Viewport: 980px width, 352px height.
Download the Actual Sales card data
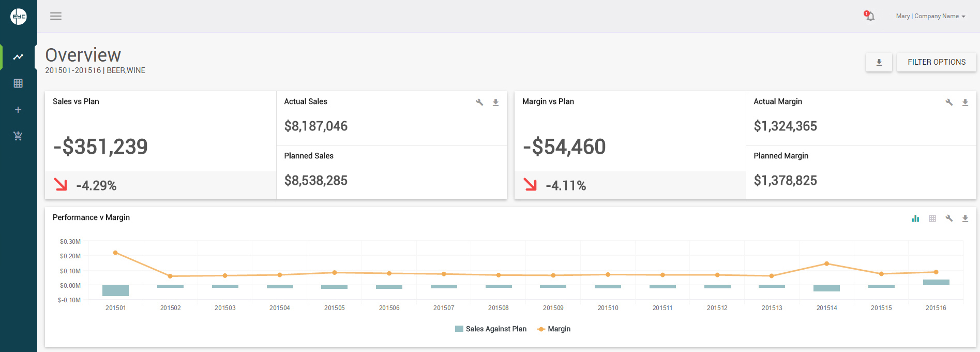[495, 102]
